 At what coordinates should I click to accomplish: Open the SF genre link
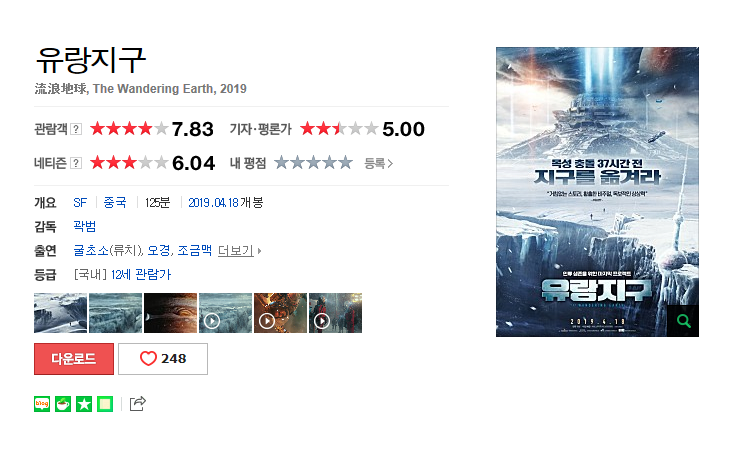80,203
